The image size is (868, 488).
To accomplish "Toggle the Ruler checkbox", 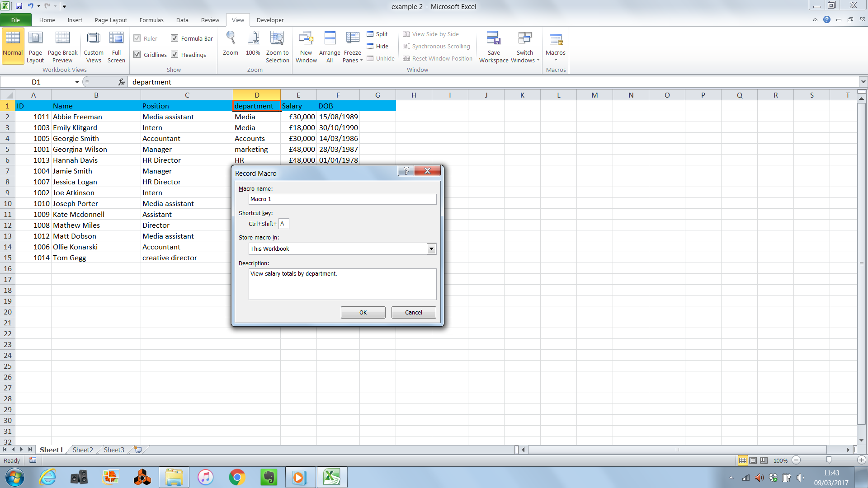I will (x=137, y=38).
